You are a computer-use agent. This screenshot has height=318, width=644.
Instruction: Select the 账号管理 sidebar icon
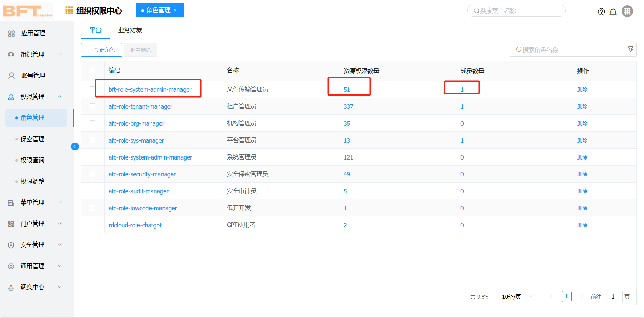coord(11,75)
